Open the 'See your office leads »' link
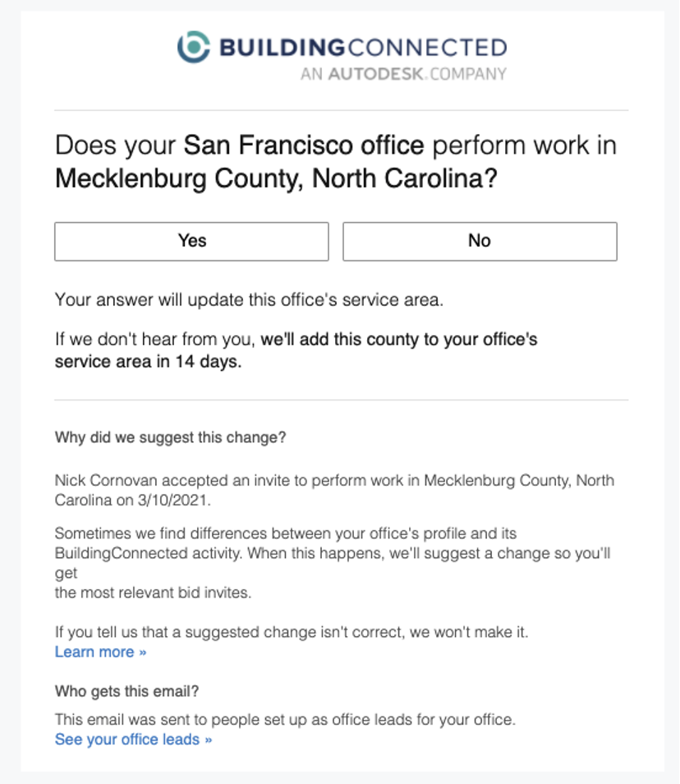The image size is (680, 784). [133, 740]
